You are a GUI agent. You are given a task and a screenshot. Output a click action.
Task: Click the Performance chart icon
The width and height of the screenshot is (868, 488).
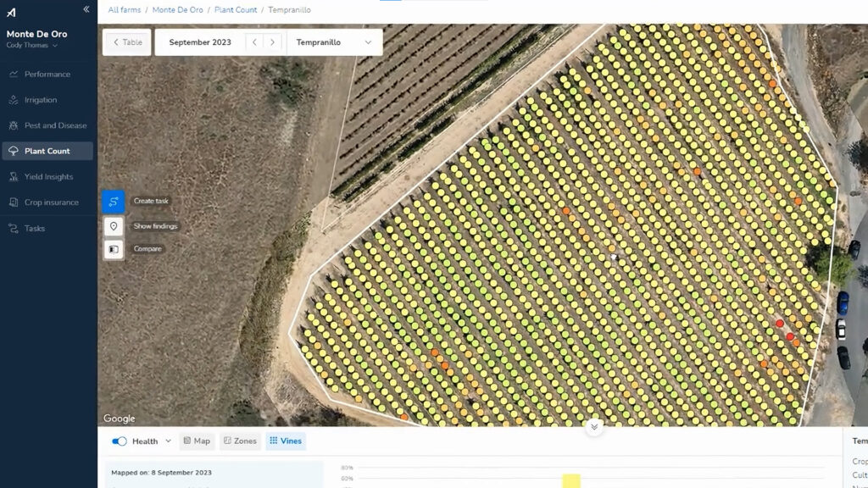14,75
